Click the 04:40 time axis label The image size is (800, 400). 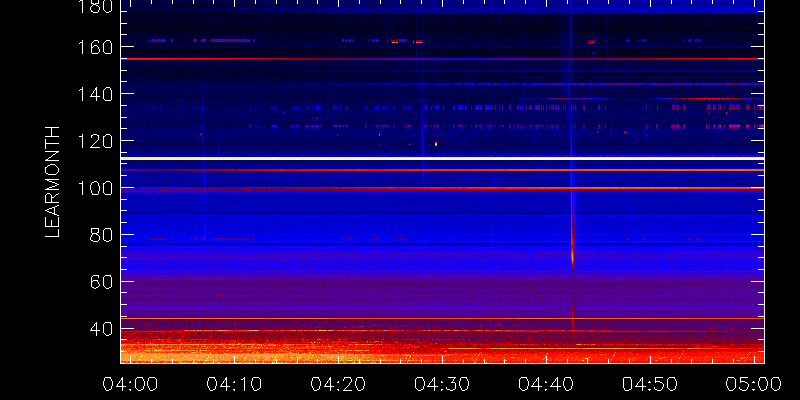(546, 384)
